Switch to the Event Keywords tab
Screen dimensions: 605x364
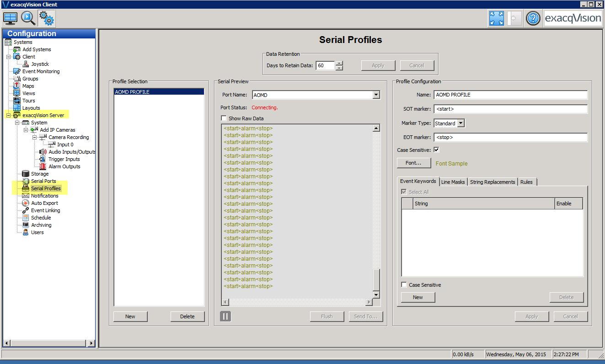coord(418,181)
